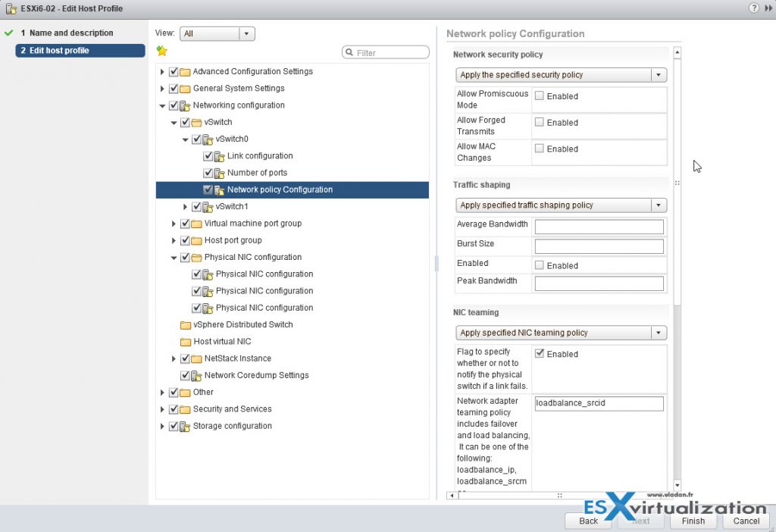The image size is (776, 532).
Task: Click the Finish button
Action: (693, 521)
